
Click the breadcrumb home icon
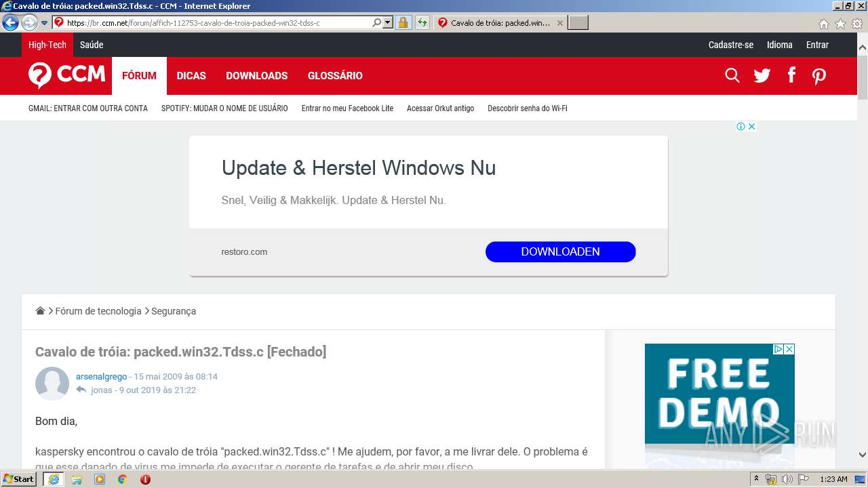41,310
